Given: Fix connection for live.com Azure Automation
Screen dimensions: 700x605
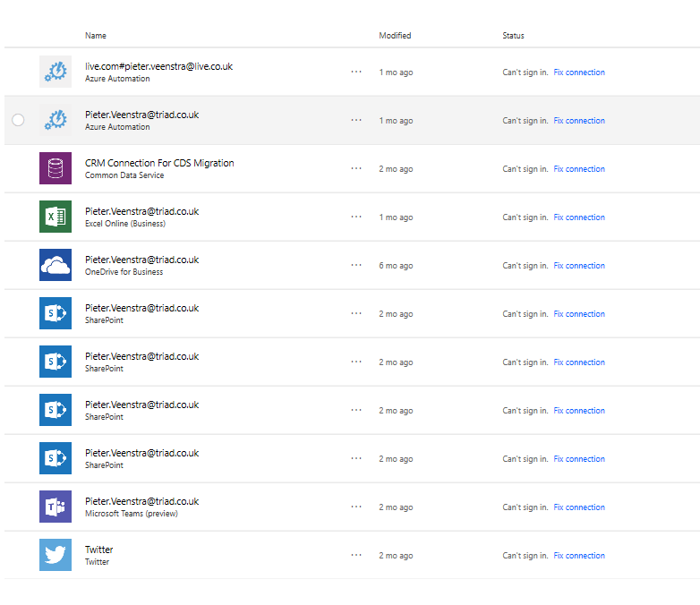Looking at the screenshot, I should point(579,72).
